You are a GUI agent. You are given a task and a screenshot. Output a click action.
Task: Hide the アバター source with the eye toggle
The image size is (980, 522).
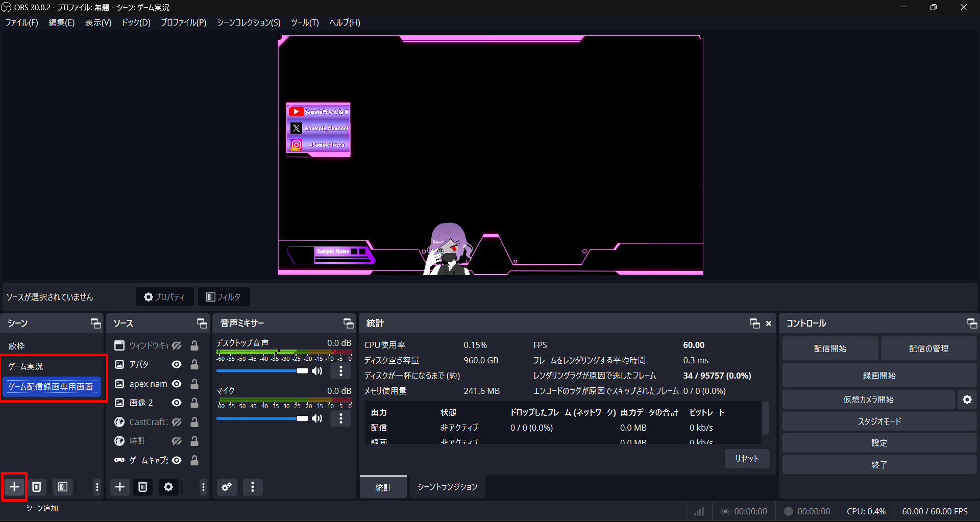coord(176,364)
